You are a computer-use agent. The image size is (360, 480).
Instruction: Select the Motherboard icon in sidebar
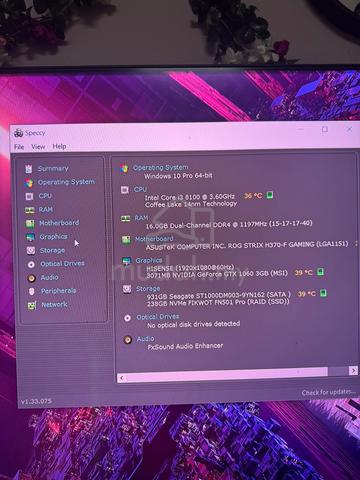click(x=30, y=223)
